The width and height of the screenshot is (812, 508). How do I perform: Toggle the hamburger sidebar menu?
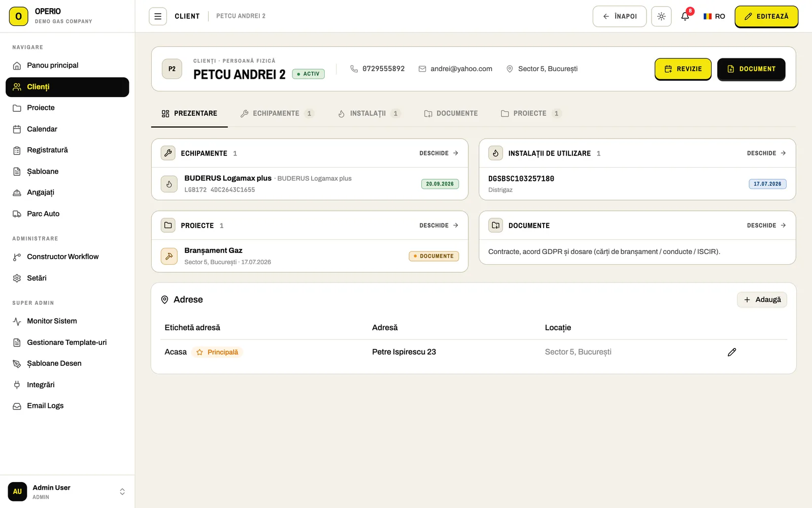[158, 16]
